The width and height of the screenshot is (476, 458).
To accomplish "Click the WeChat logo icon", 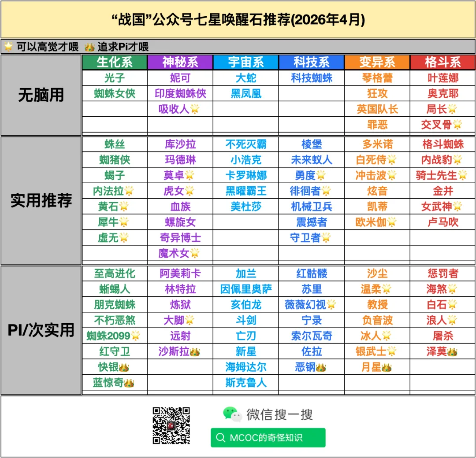I will point(232,414).
